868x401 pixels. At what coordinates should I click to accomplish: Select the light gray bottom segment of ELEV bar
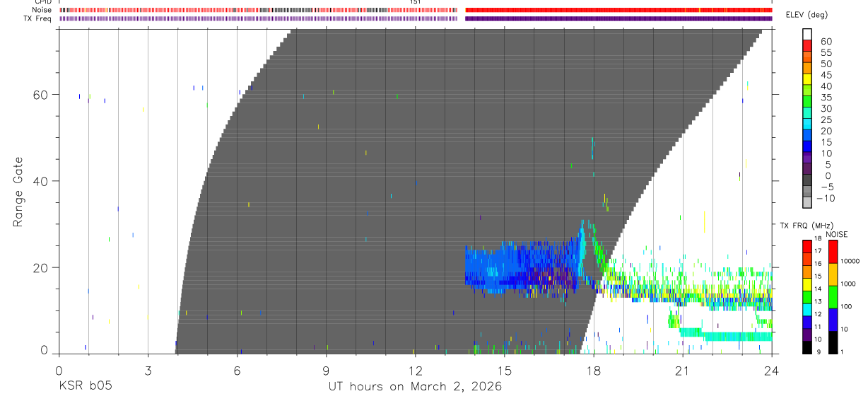(807, 202)
